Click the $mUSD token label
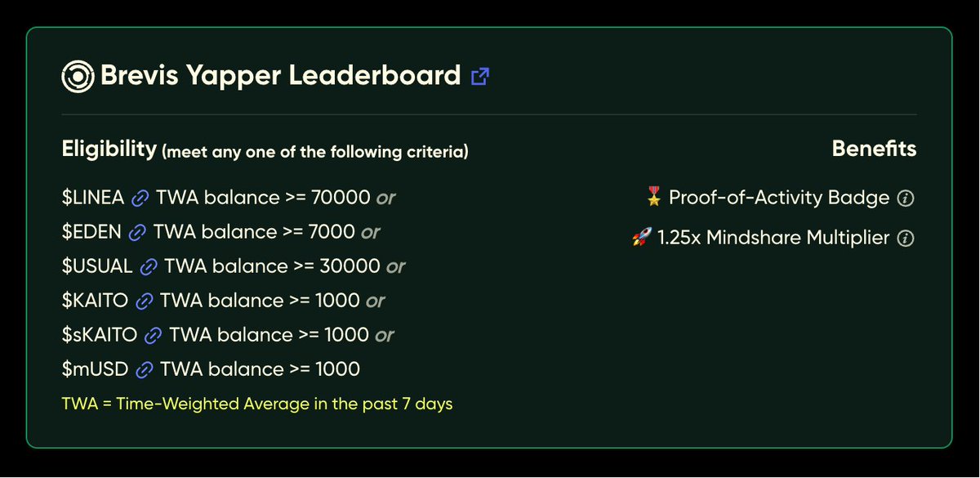Viewport: 980px width, 478px height. point(95,369)
